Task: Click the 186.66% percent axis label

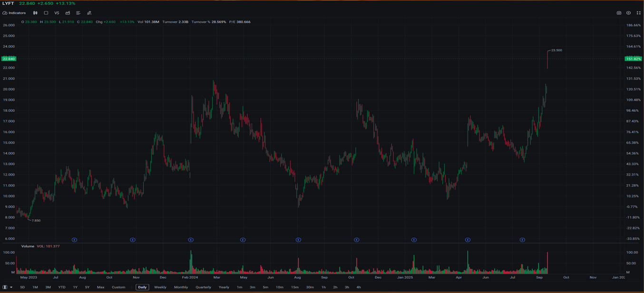Action: pyautogui.click(x=634, y=25)
